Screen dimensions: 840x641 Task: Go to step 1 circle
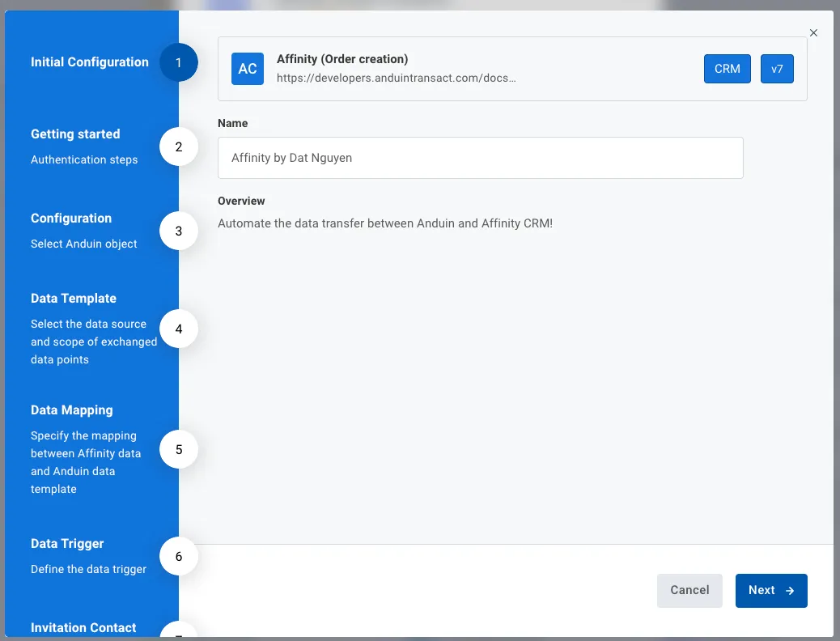[x=178, y=62]
